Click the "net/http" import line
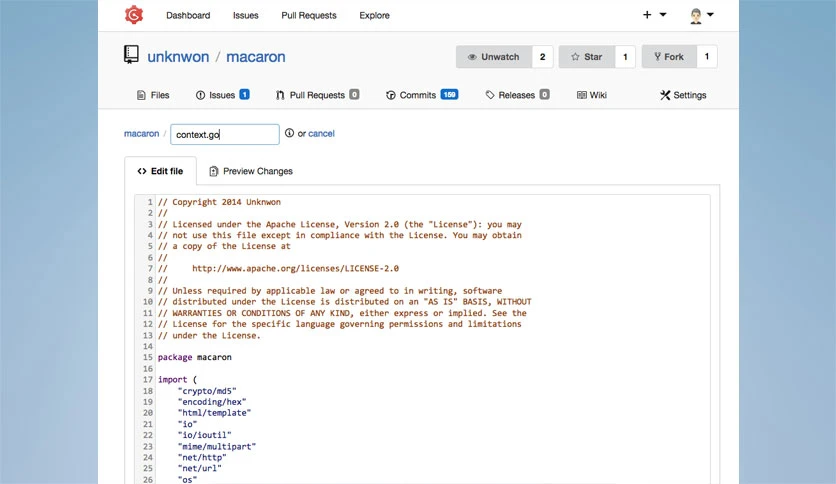This screenshot has height=484, width=836. [202, 457]
